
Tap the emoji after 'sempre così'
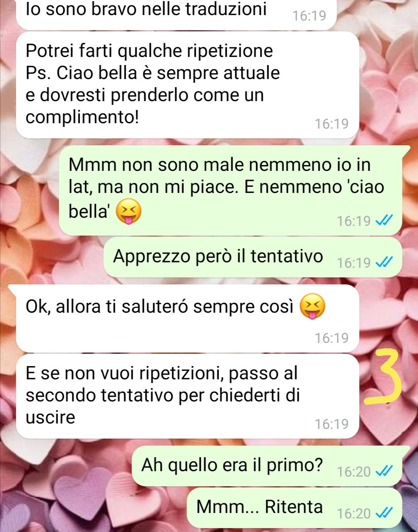click(x=313, y=306)
